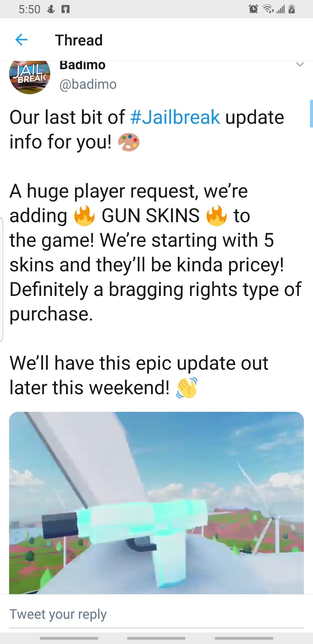Image resolution: width=313 pixels, height=644 pixels.
Task: Tap the fire emoji before GUN SKINS
Action: coord(84,215)
